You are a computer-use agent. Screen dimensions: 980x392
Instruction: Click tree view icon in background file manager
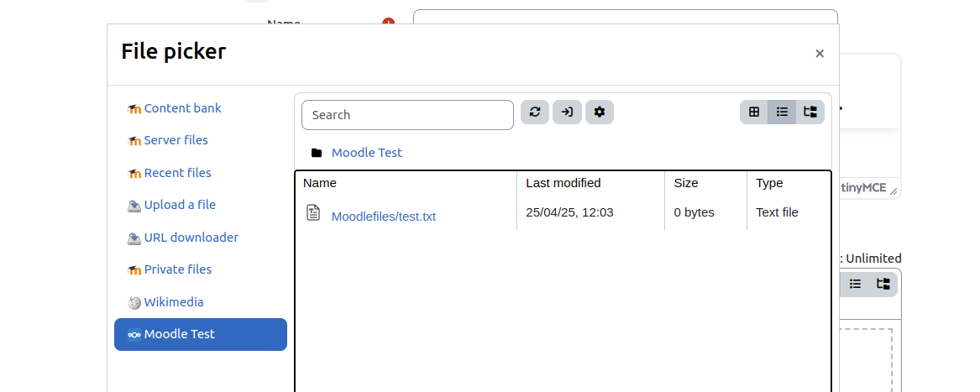(883, 284)
